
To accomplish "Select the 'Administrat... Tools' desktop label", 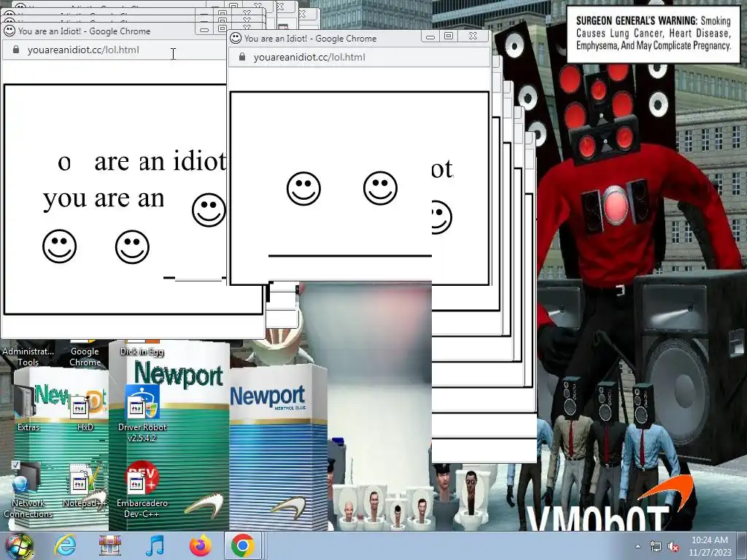I will pyautogui.click(x=28, y=357).
